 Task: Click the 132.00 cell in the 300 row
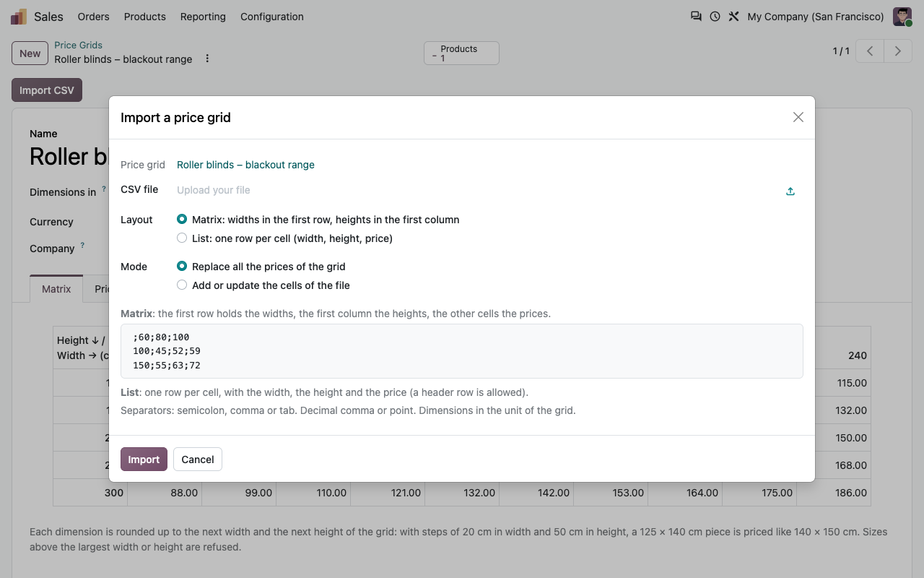coord(462,493)
